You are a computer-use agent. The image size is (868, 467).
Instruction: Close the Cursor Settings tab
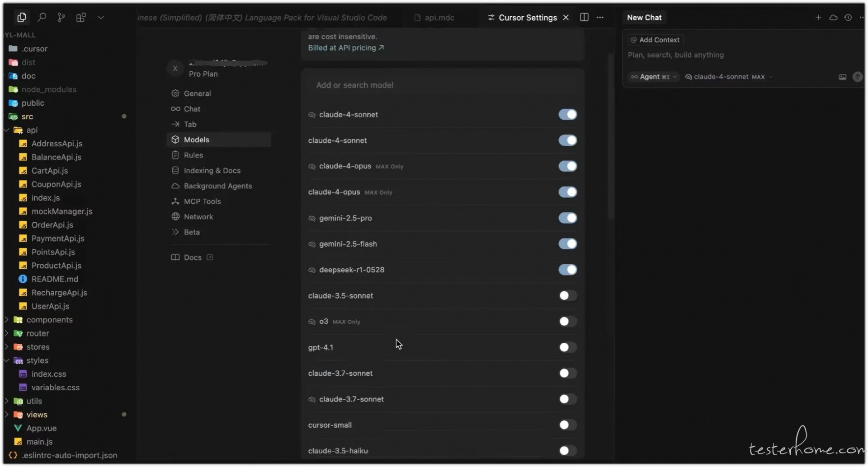[x=566, y=17]
